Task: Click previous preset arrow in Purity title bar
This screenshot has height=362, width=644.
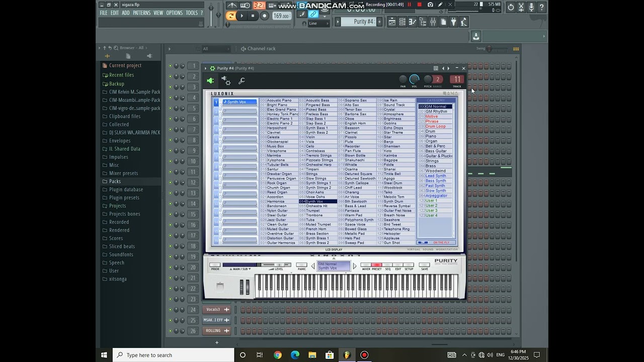Action: tap(443, 68)
